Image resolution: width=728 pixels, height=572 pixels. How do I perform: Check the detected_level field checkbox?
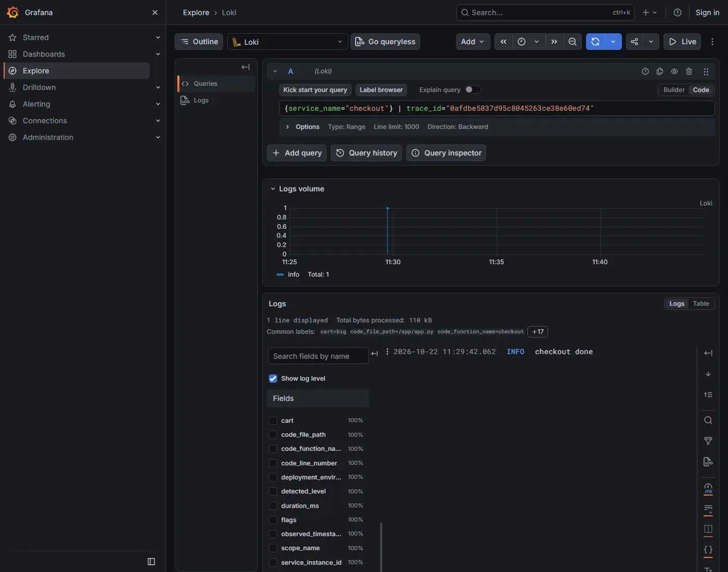[x=273, y=491]
